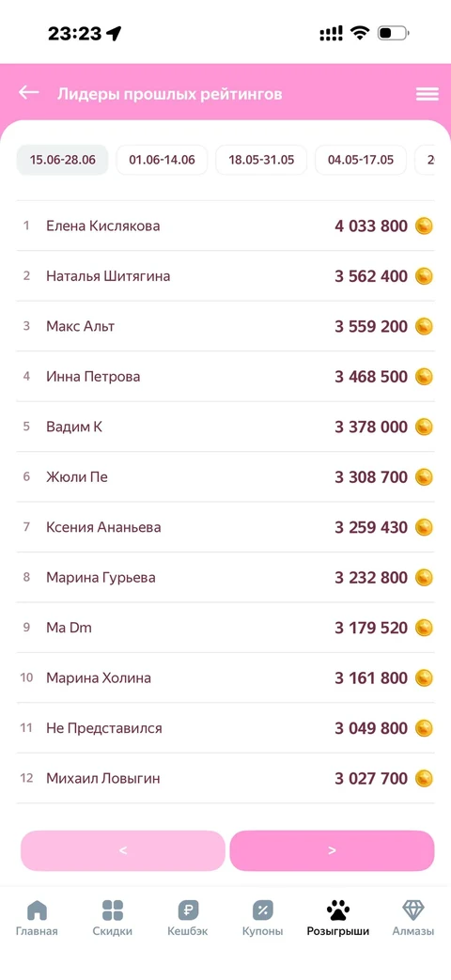Tap the back arrow icon
Viewport: 451px width, 980px height.
(29, 92)
